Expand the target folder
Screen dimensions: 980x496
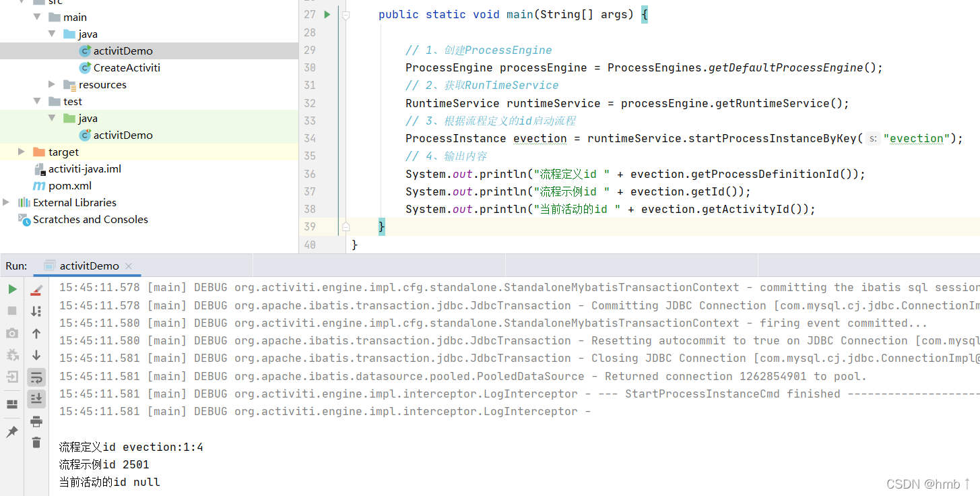pos(22,152)
